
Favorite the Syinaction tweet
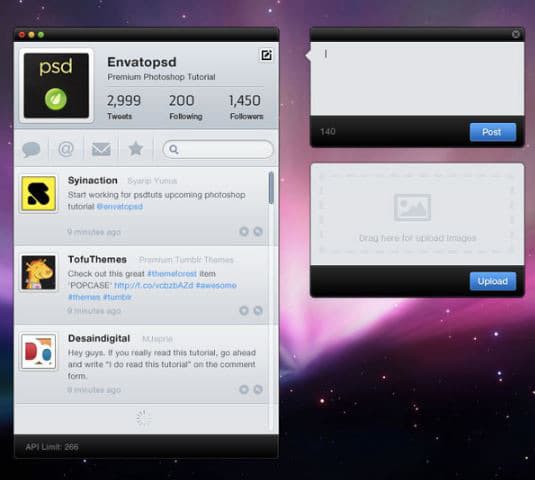(x=244, y=232)
